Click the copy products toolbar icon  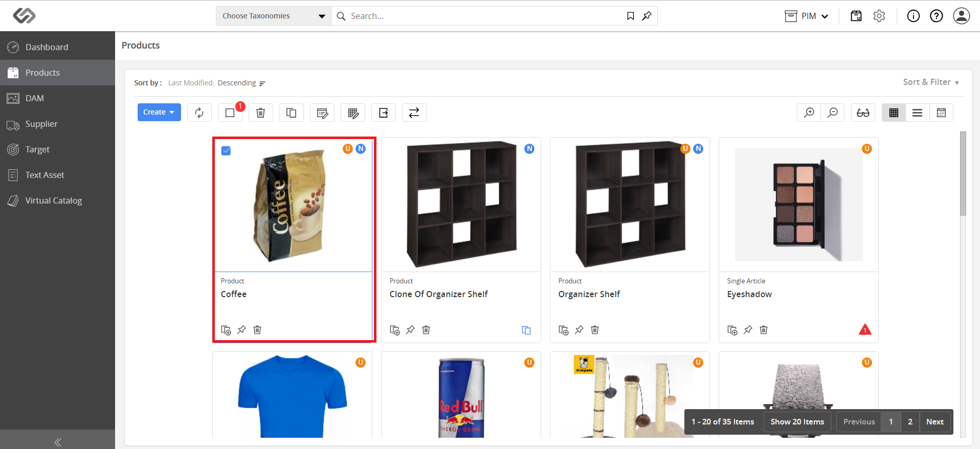point(292,113)
